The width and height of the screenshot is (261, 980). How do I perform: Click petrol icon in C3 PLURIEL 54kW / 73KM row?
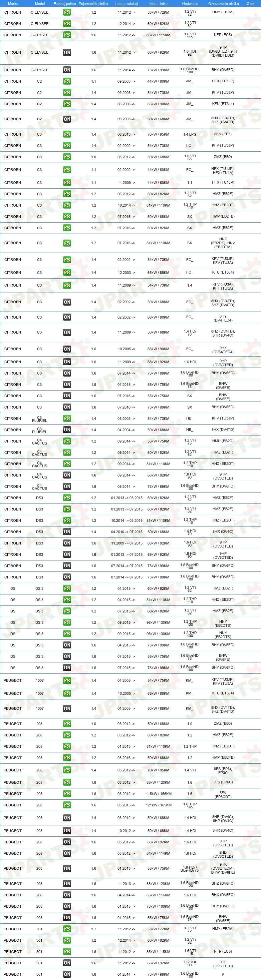(x=67, y=419)
